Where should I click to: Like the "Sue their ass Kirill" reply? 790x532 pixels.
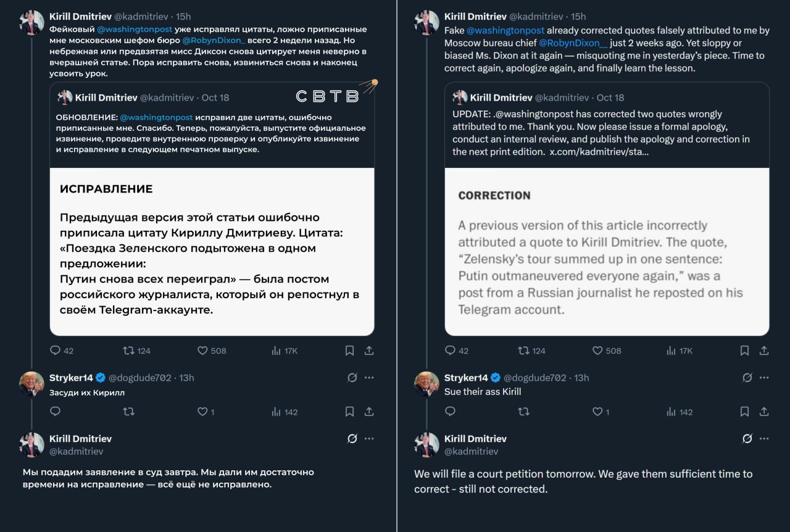point(597,412)
